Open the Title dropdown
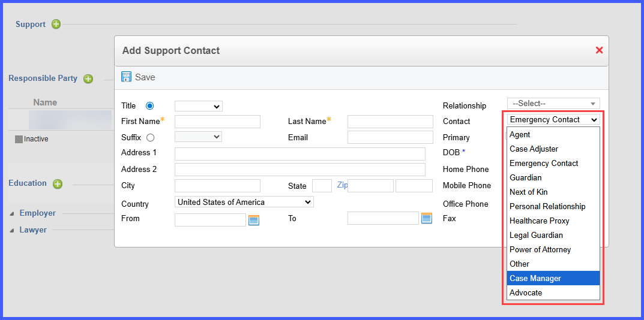Image resolution: width=644 pixels, height=320 pixels. pos(199,106)
